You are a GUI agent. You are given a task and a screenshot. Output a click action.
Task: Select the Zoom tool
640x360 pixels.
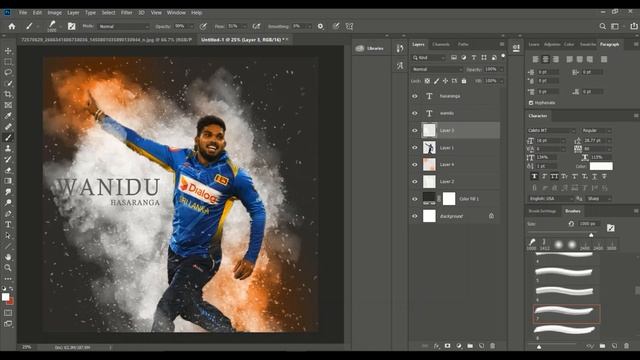8,268
